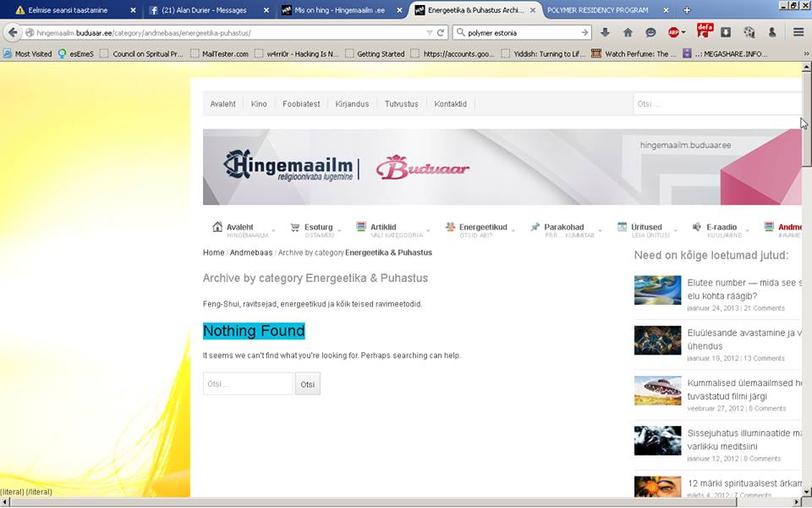This screenshot has width=812, height=508.
Task: Click the 'polymer estonia' search box
Action: point(522,33)
